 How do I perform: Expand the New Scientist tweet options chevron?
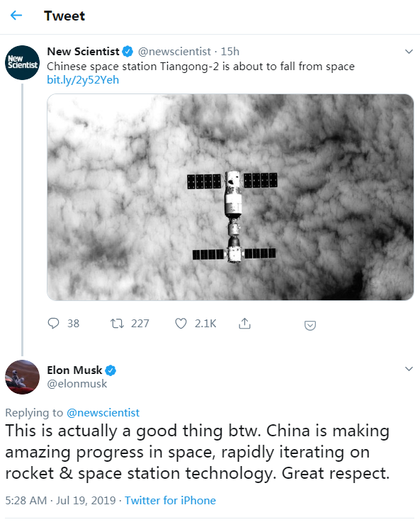tap(409, 52)
